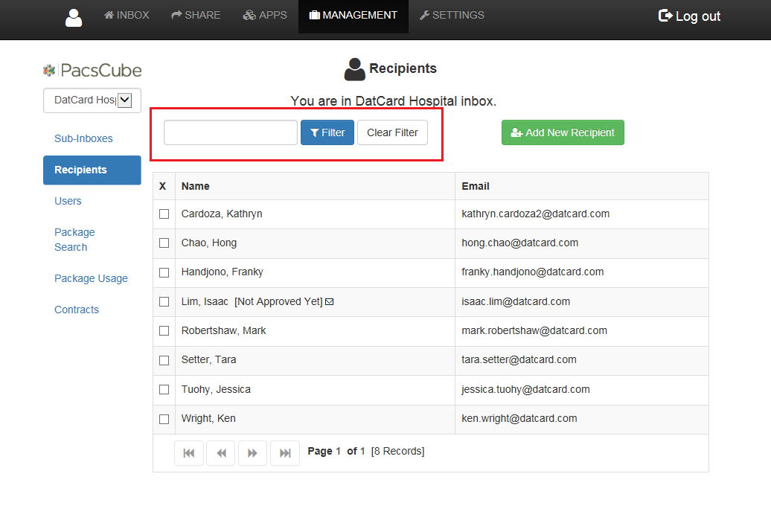Viewport: 771px width, 532px height.
Task: Select the Wright, Ken checkbox
Action: [164, 419]
